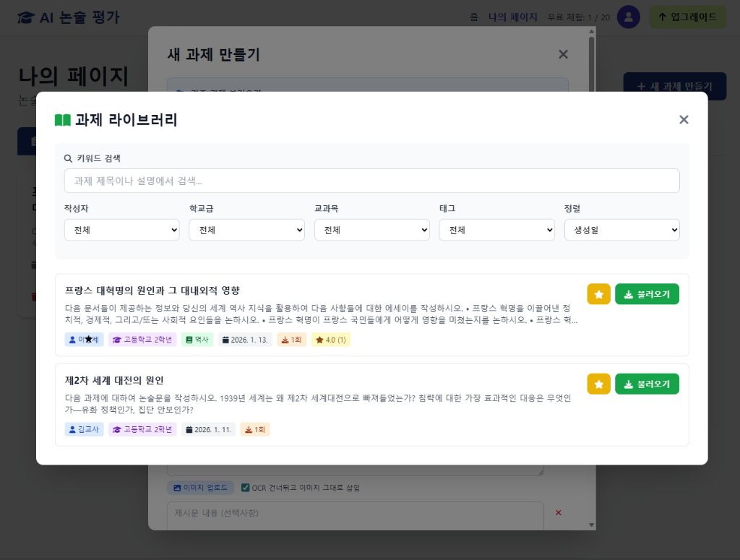Click the magnifier icon next to 키워드 검색
The image size is (740, 560).
[x=67, y=158]
